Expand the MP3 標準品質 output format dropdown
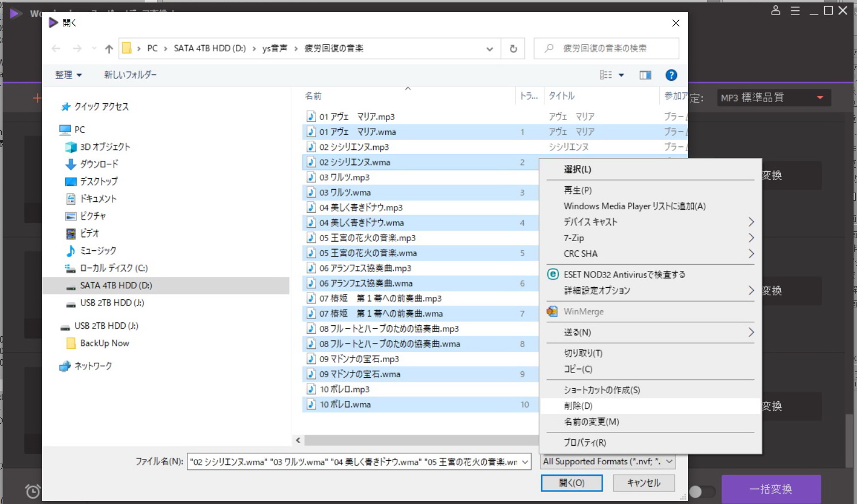 [x=820, y=97]
